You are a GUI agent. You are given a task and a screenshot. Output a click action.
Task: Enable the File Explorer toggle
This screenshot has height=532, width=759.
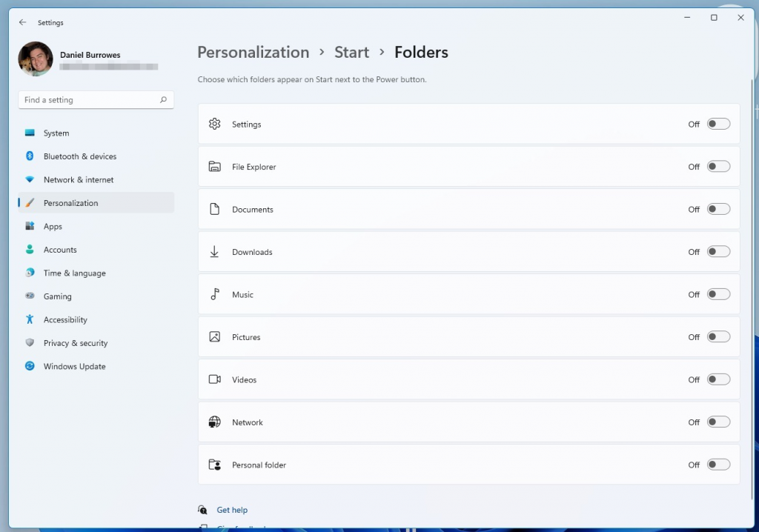(x=718, y=167)
